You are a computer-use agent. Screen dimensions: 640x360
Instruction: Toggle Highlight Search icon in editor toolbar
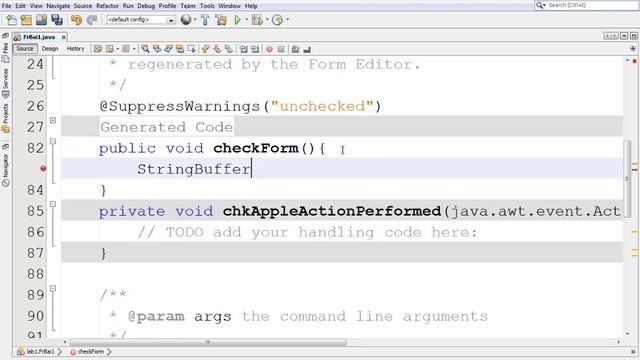point(180,49)
